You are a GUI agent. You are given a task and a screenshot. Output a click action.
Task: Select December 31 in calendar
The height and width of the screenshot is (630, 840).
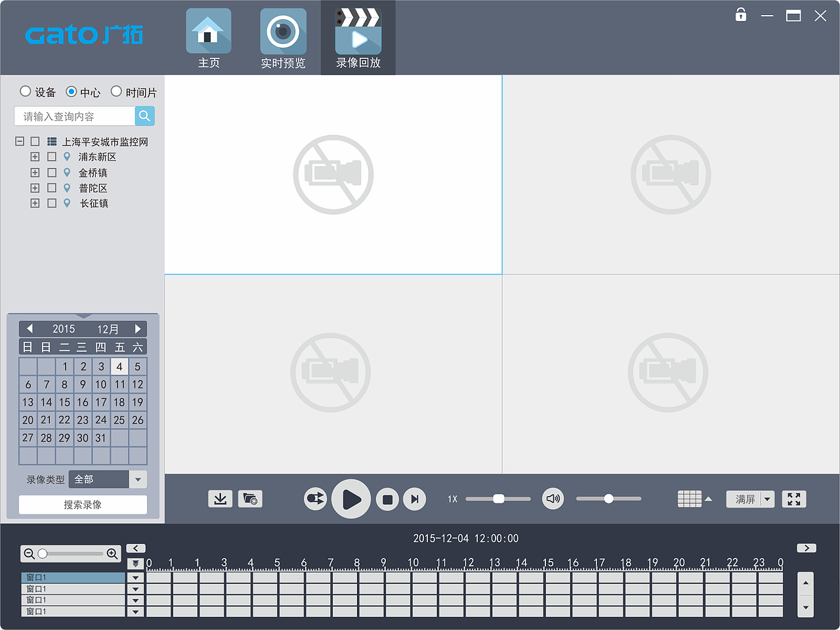(x=101, y=438)
